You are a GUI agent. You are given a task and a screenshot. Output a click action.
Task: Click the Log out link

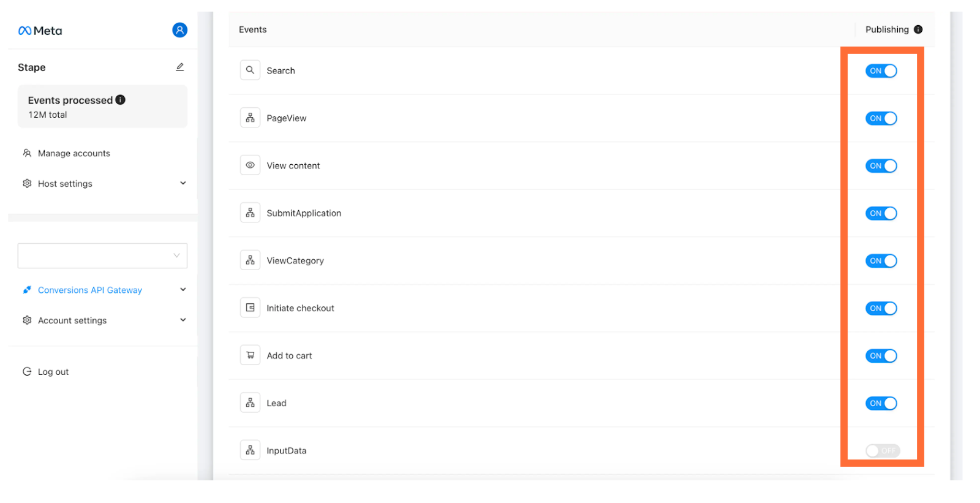[53, 372]
